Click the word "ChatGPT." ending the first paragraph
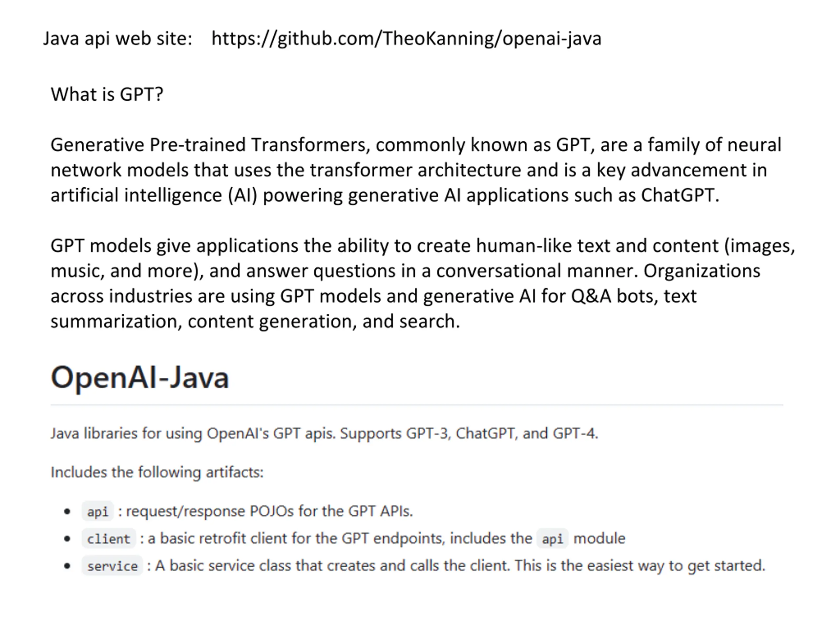 [680, 195]
